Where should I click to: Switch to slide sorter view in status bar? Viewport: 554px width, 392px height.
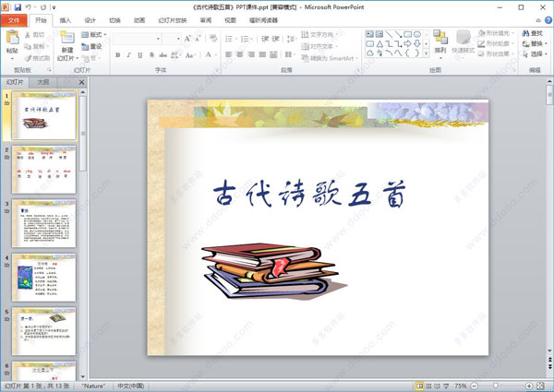click(x=428, y=386)
